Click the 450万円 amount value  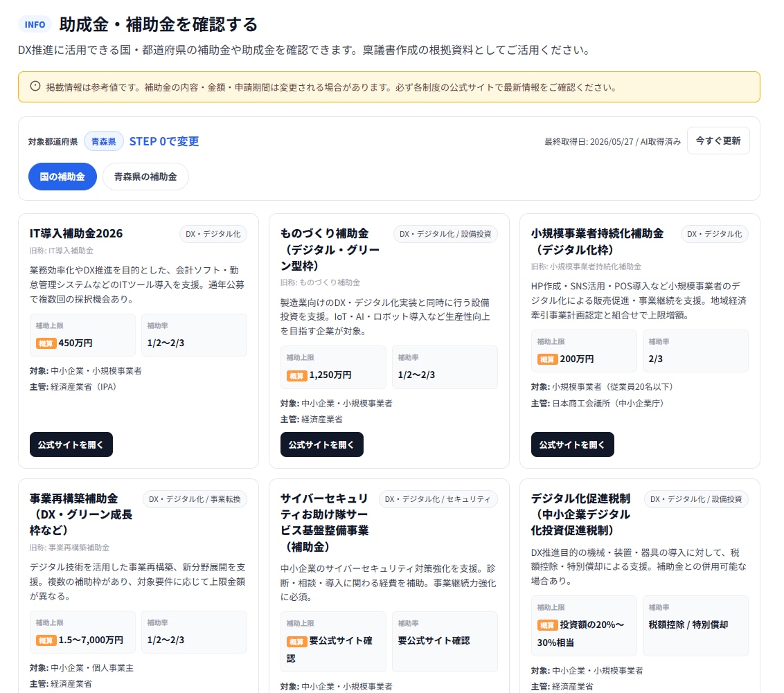pos(75,343)
